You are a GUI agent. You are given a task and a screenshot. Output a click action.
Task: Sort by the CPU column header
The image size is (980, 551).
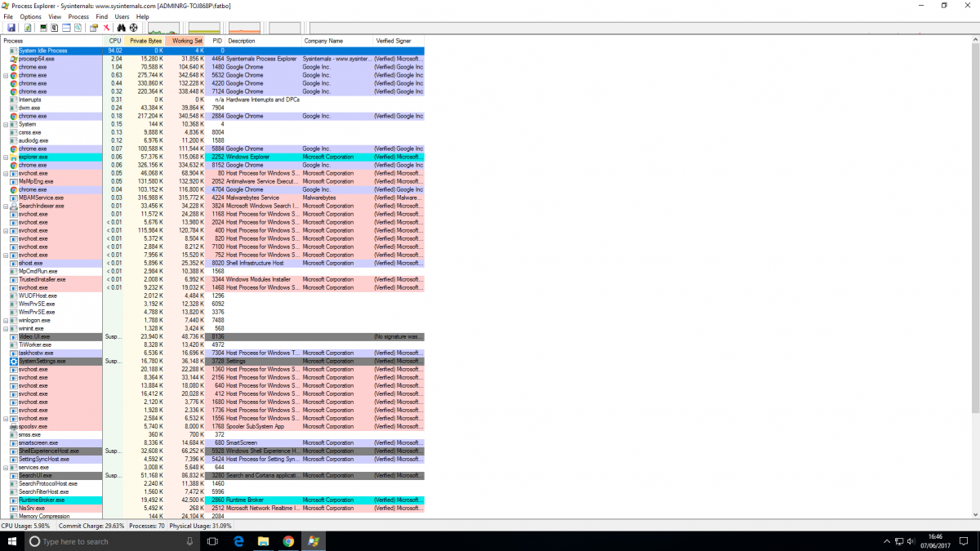(114, 41)
